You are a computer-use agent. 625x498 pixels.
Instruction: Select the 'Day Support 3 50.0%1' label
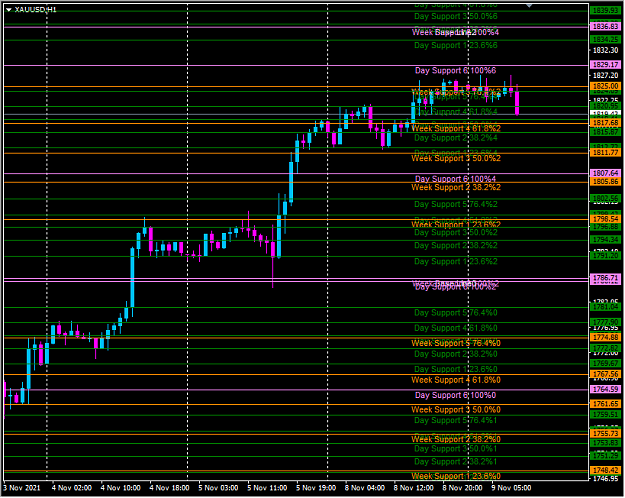(x=456, y=449)
